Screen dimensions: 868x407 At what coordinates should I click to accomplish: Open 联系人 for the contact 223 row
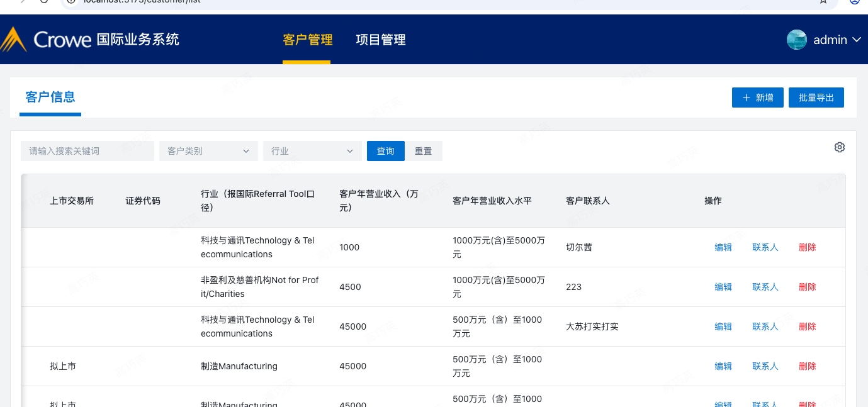765,287
